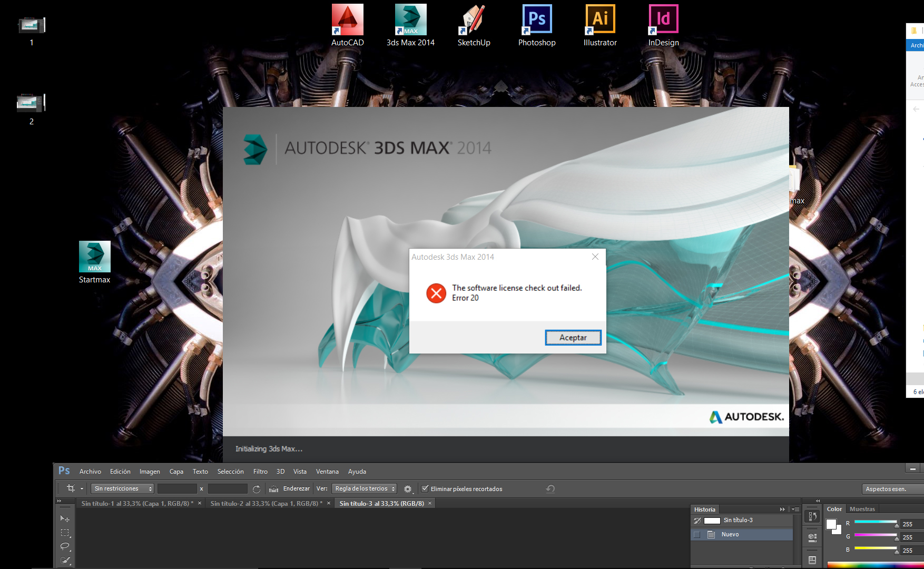Select the Startmax desktop icon
Image resolution: width=924 pixels, height=569 pixels.
(95, 262)
